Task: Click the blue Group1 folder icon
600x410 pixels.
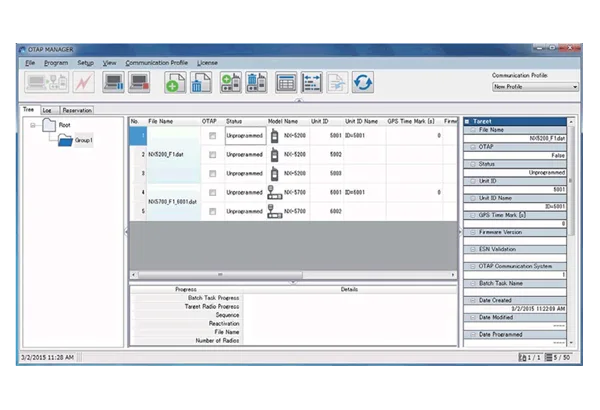Action: coord(65,140)
